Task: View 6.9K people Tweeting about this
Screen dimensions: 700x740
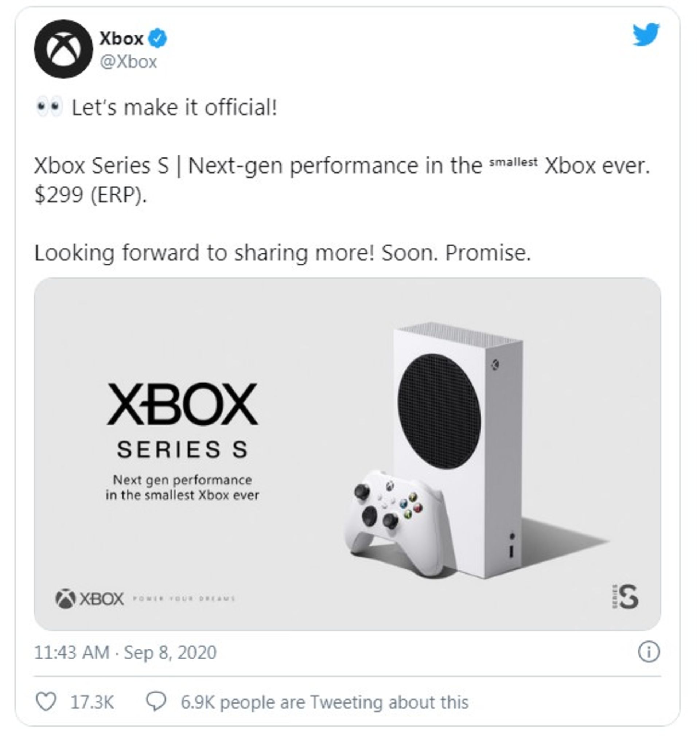Action: [x=324, y=702]
